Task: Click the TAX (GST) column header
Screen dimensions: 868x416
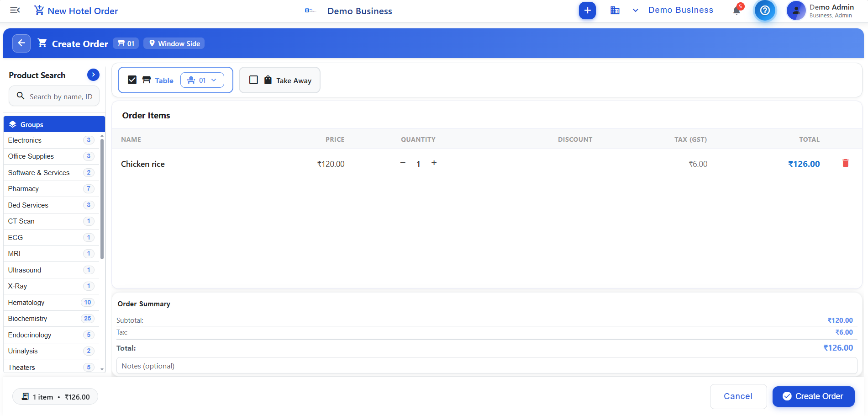Action: [x=690, y=139]
